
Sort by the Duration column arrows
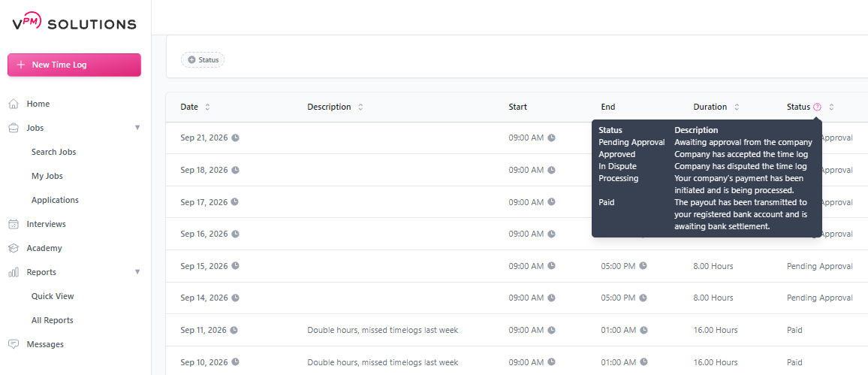(x=737, y=107)
